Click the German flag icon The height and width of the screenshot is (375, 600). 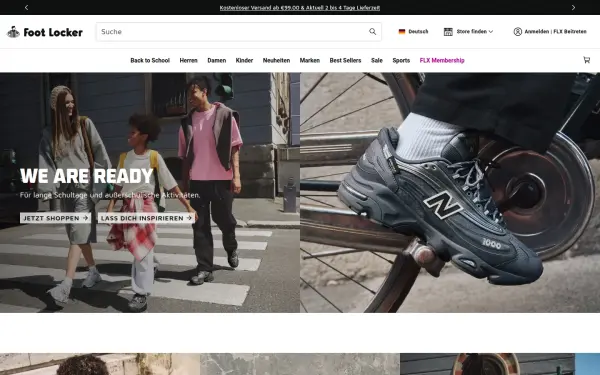pos(402,32)
